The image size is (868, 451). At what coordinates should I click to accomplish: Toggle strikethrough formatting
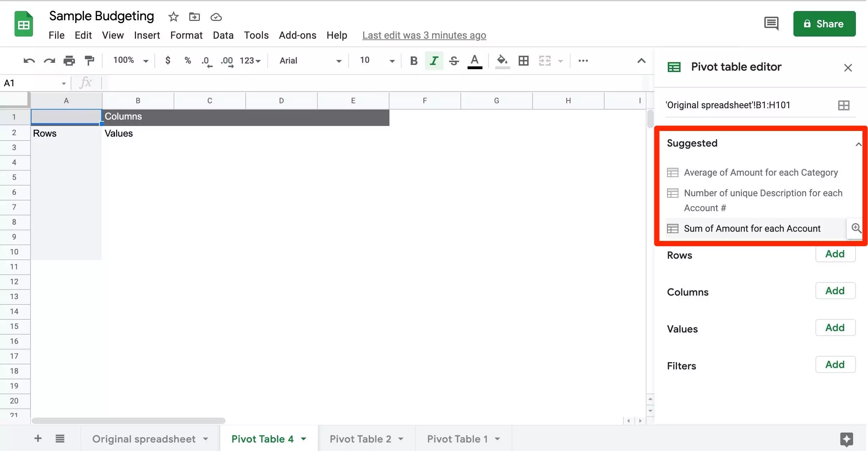454,61
